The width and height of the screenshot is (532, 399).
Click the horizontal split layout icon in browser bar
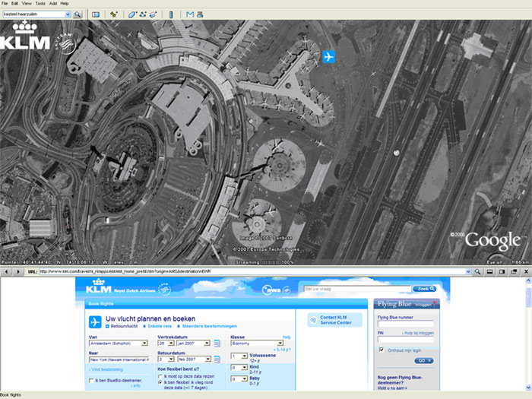tap(489, 271)
